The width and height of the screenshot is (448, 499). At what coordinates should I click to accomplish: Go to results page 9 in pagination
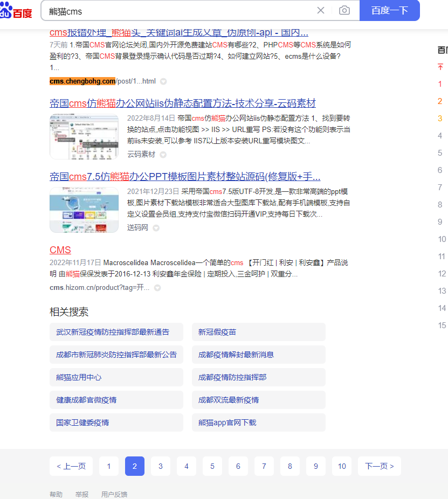[316, 466]
